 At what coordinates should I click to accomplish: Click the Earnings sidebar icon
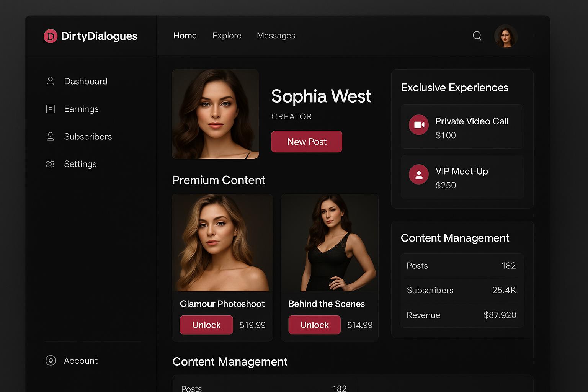point(50,109)
